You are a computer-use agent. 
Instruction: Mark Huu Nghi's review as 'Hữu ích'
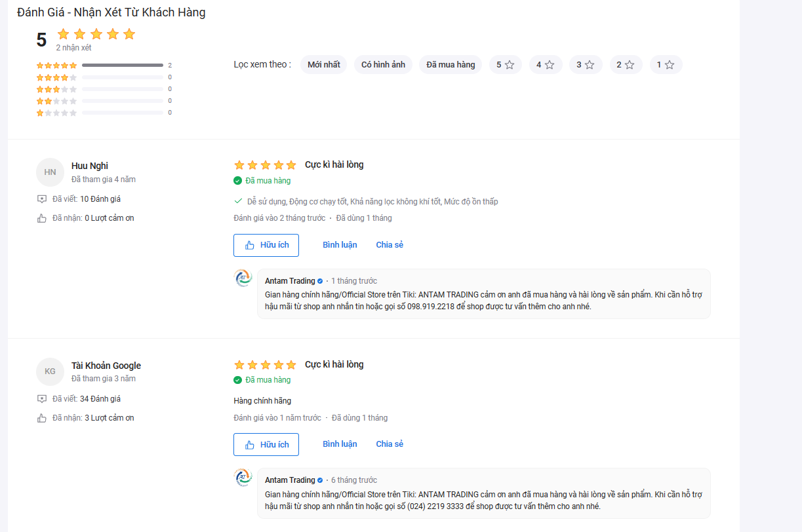(x=266, y=245)
